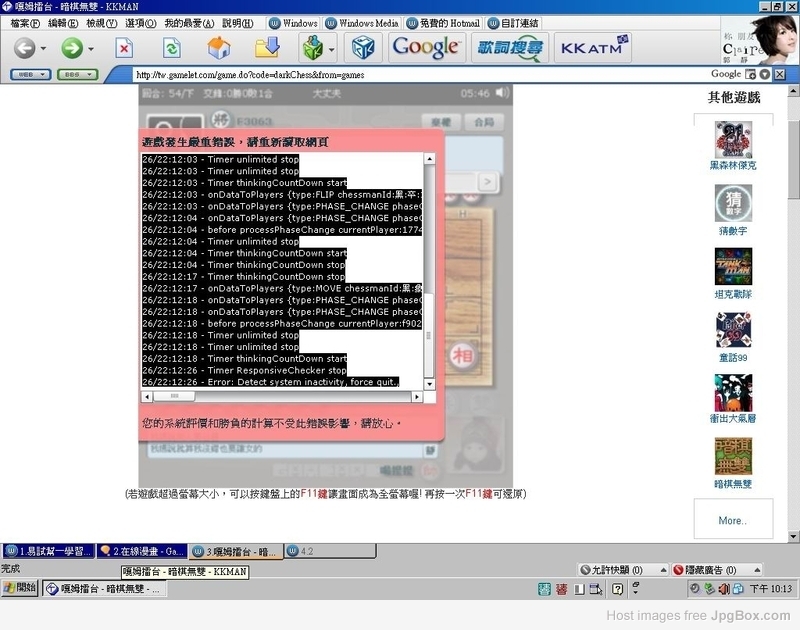Click the Google toolbar logo button
Viewport: 800px width, 630px height.
427,47
